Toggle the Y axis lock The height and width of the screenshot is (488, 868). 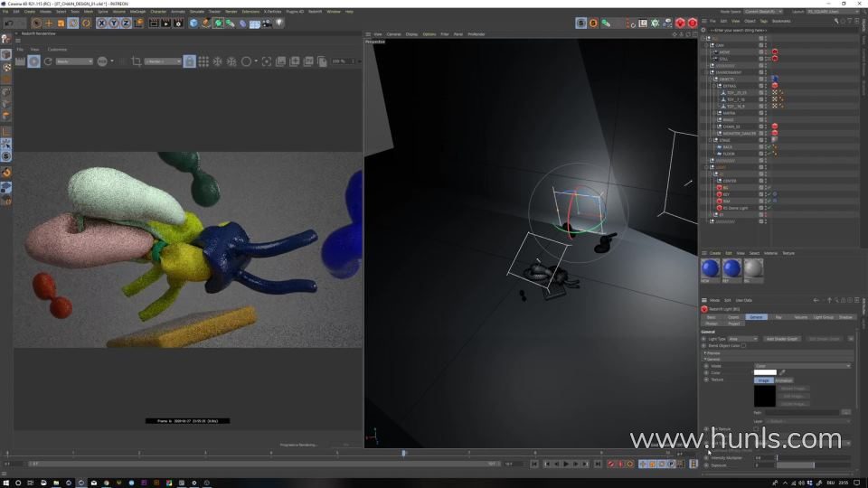[114, 23]
